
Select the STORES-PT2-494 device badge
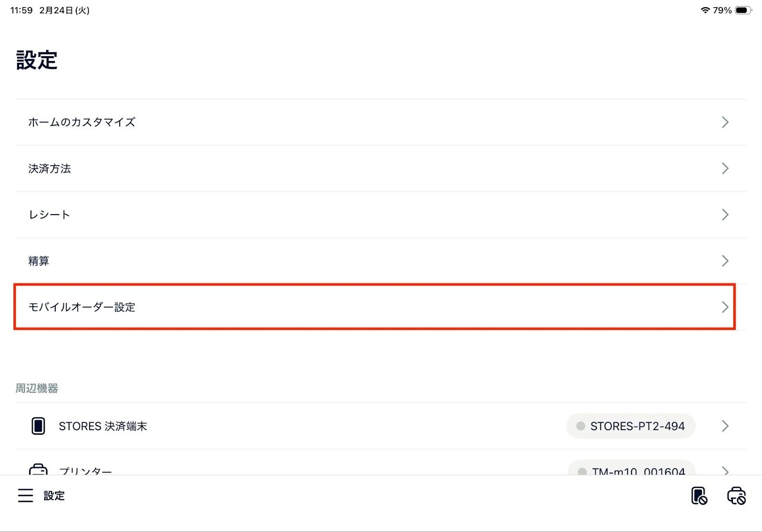[x=631, y=426]
